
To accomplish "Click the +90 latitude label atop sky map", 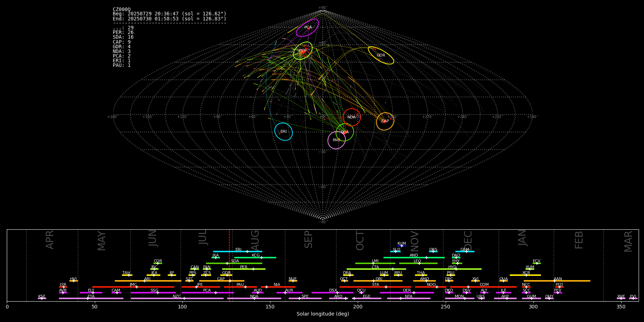I will click(x=322, y=8).
